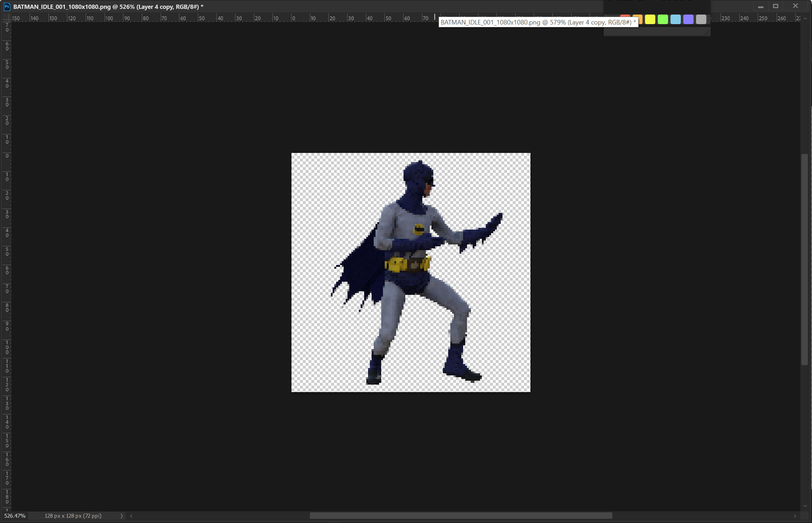The height and width of the screenshot is (523, 812).
Task: Select the gray color swatch
Action: [x=701, y=20]
